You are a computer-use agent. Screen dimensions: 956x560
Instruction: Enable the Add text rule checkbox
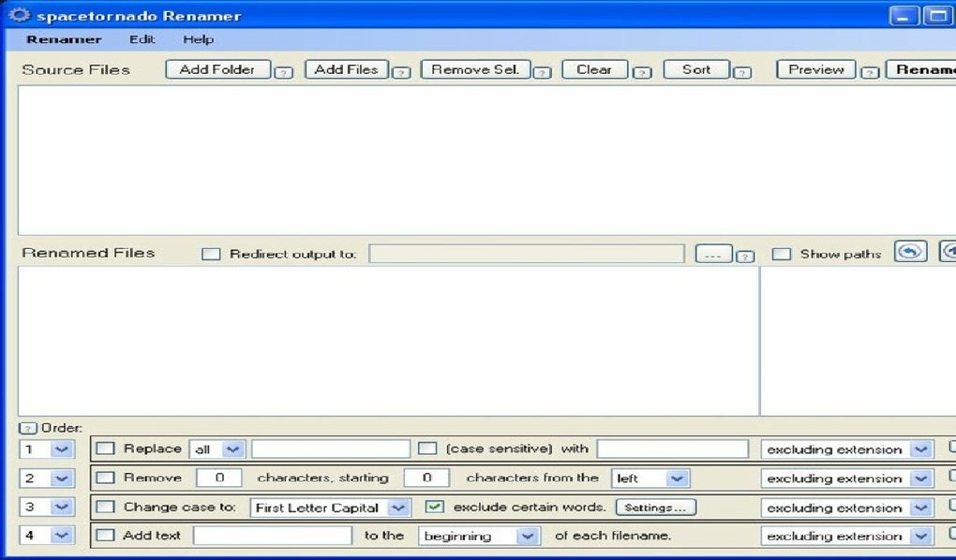coord(106,535)
